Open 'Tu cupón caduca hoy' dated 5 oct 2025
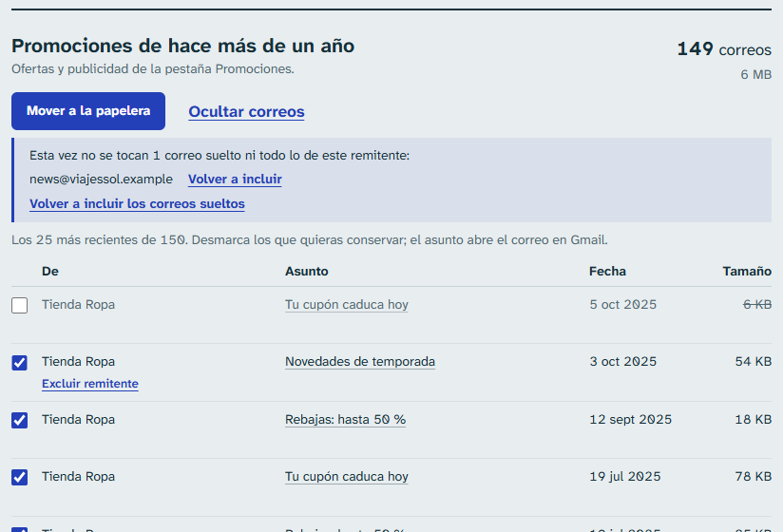This screenshot has width=783, height=532. [347, 304]
